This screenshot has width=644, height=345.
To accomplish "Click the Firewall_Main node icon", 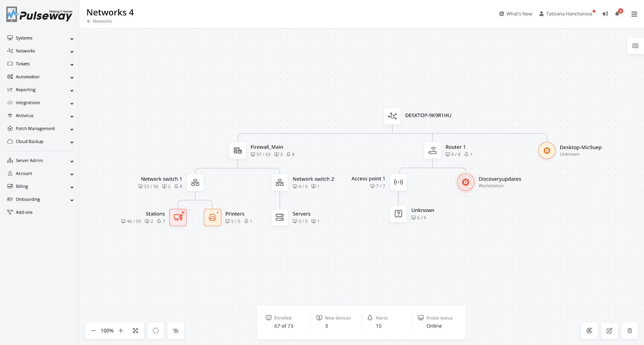I will pos(238,150).
